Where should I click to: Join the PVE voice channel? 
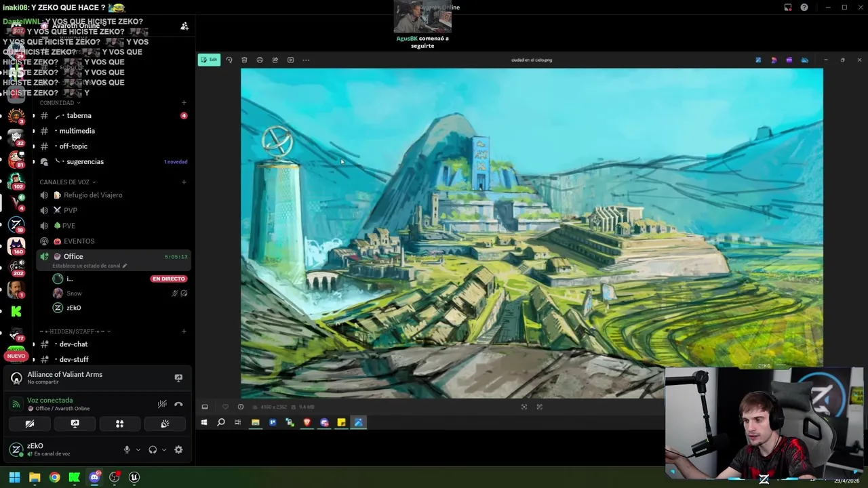coord(113,226)
